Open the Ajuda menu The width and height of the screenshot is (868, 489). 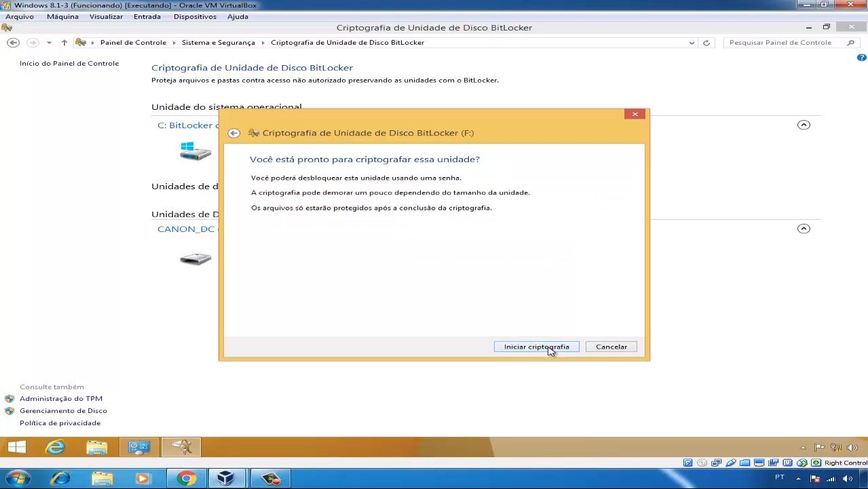coord(238,16)
